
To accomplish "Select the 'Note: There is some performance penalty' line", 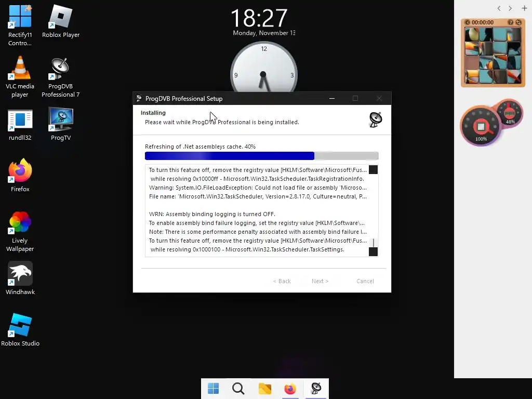I will [x=258, y=232].
